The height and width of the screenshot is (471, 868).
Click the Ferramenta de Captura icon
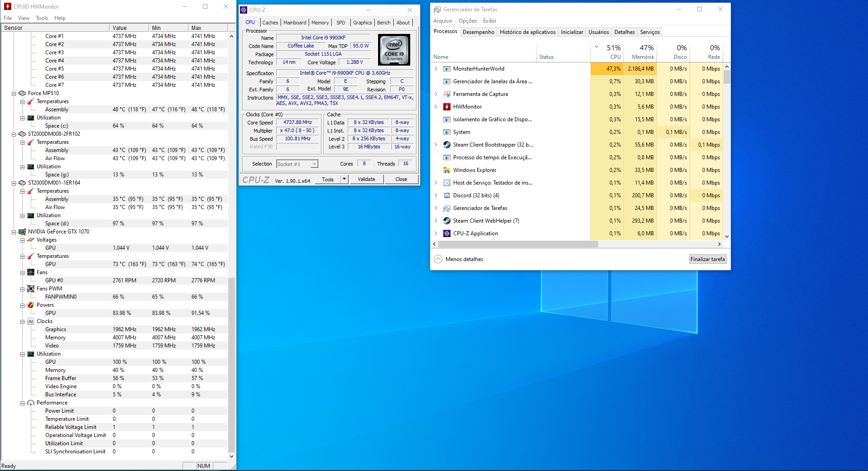(446, 94)
